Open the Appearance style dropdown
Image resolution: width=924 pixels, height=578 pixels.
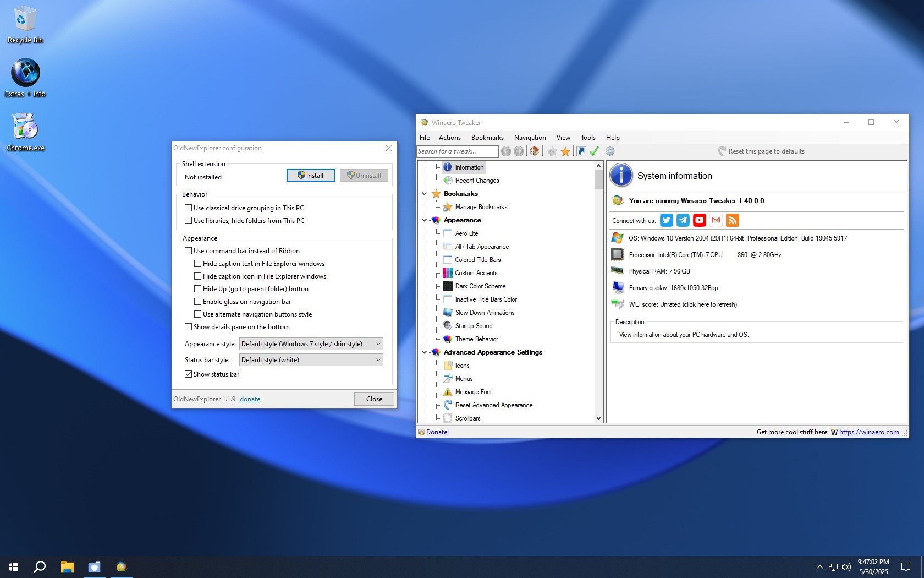pos(311,344)
